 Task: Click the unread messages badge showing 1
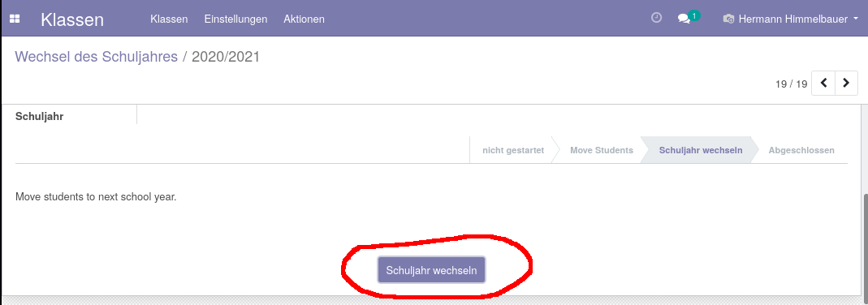694,15
